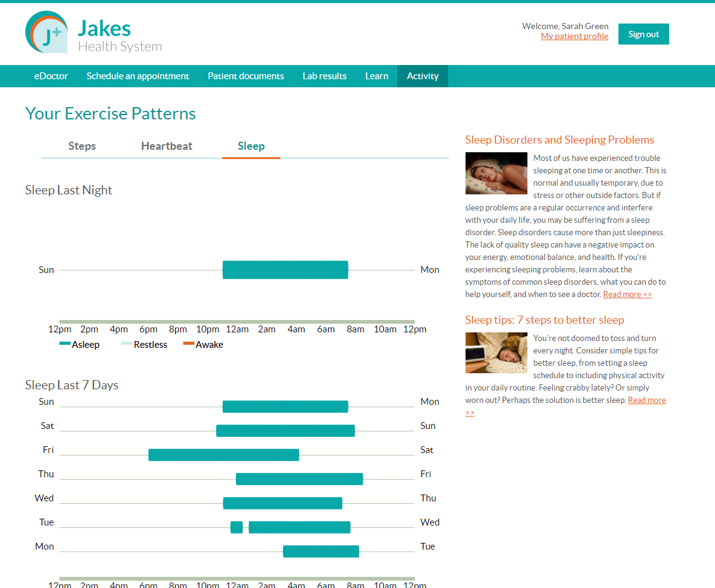Click the Thu row label in 7 Days chart

click(46, 474)
